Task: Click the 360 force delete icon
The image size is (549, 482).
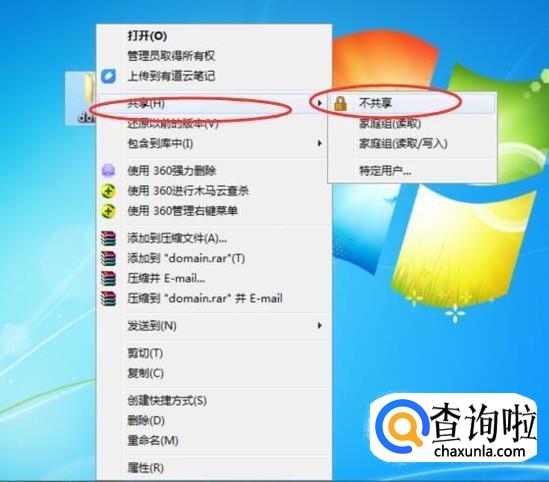Action: click(109, 170)
